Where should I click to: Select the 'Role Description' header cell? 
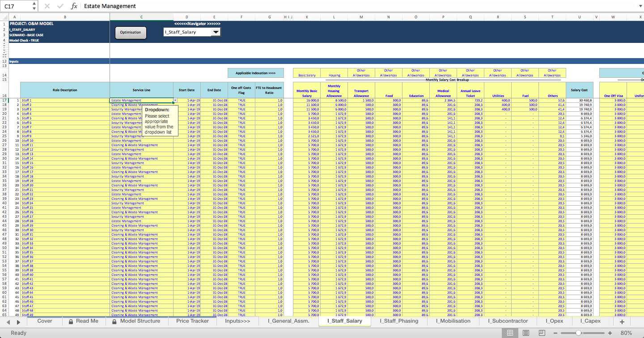[x=65, y=90]
